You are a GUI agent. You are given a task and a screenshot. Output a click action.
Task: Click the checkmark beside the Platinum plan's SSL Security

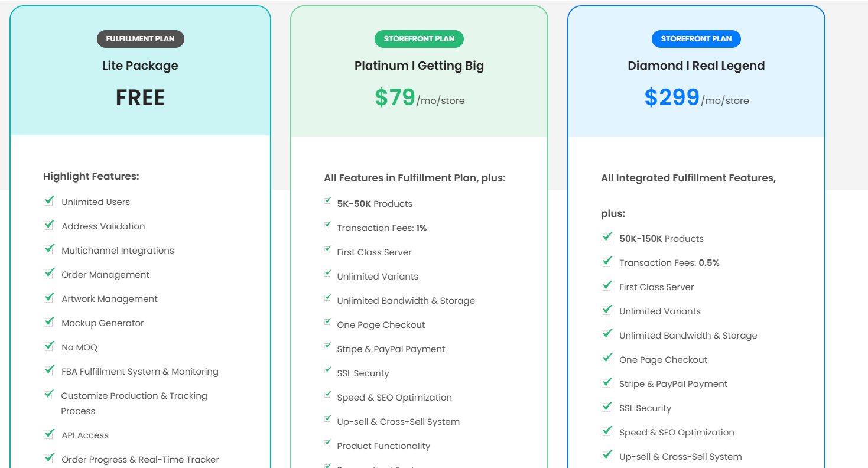click(327, 370)
